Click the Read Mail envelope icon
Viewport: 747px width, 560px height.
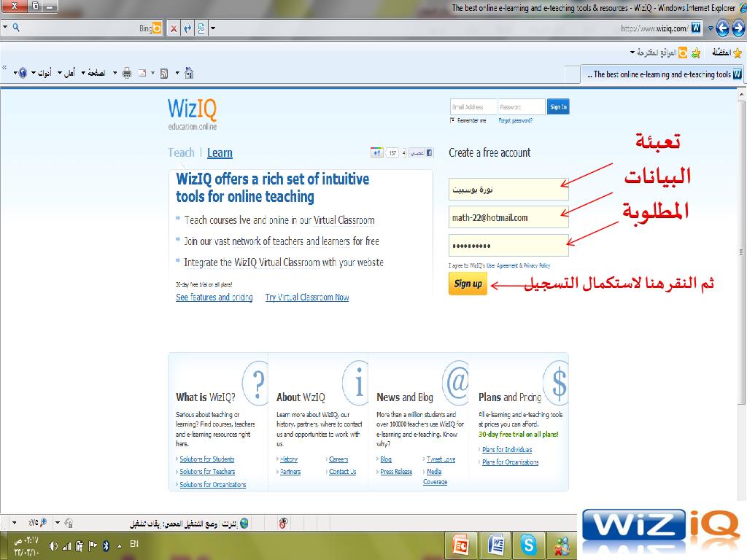(142, 73)
